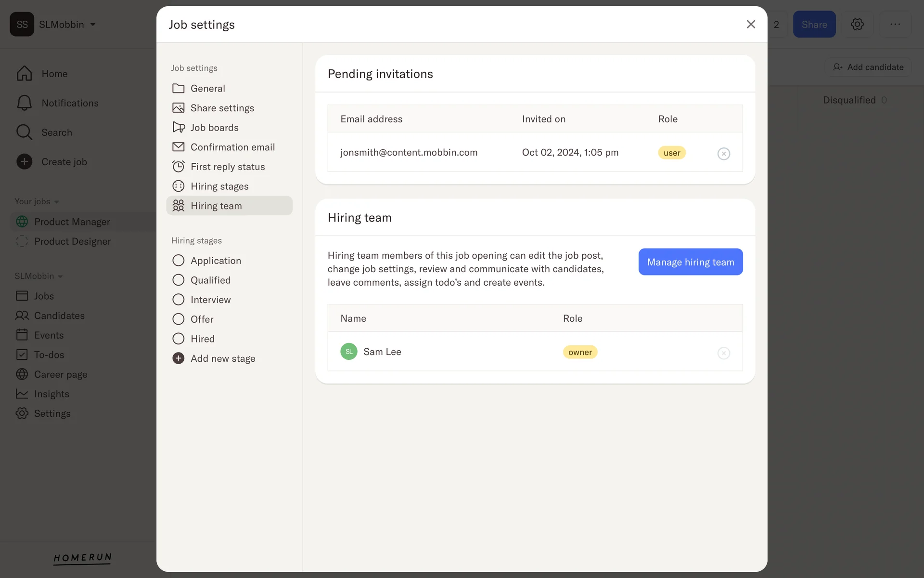Close the Job settings dialog
This screenshot has width=924, height=578.
750,24
